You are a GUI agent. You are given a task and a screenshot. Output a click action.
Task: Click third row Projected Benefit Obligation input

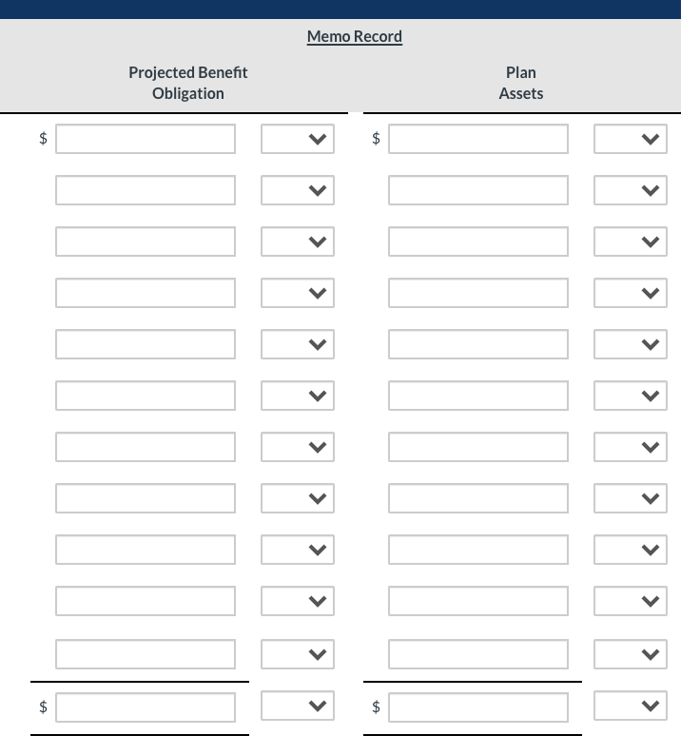pyautogui.click(x=145, y=242)
